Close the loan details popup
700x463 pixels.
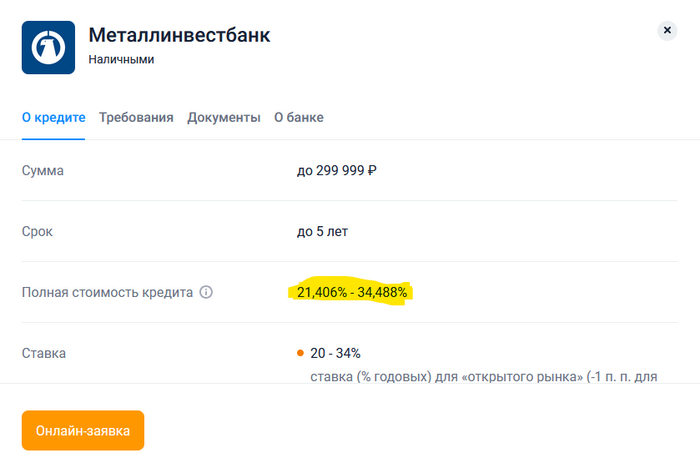click(667, 31)
